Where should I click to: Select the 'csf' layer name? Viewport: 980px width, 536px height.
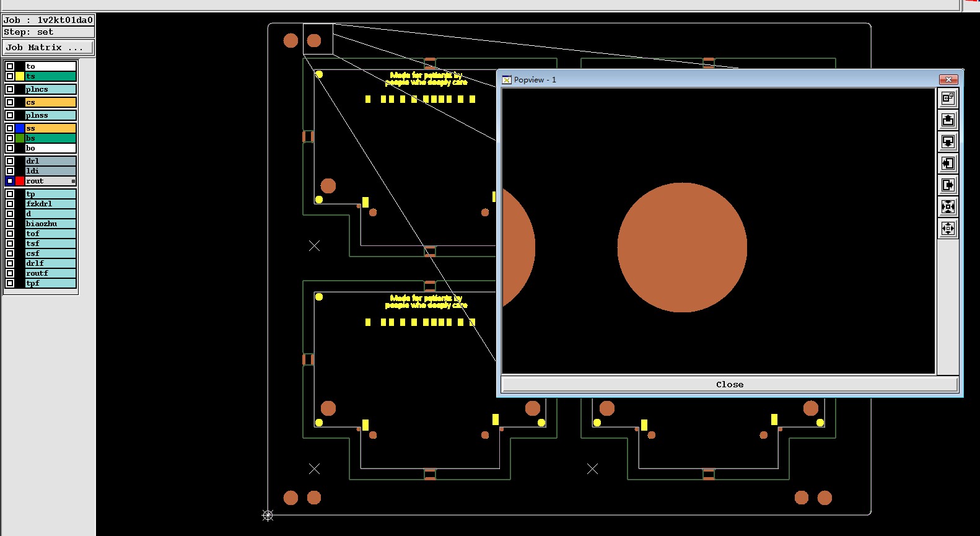(x=51, y=253)
